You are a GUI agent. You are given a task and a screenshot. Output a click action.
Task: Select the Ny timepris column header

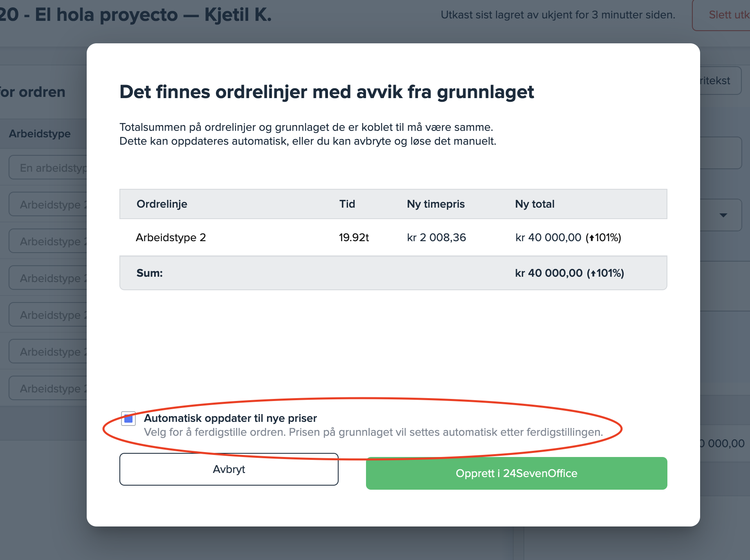(x=436, y=204)
